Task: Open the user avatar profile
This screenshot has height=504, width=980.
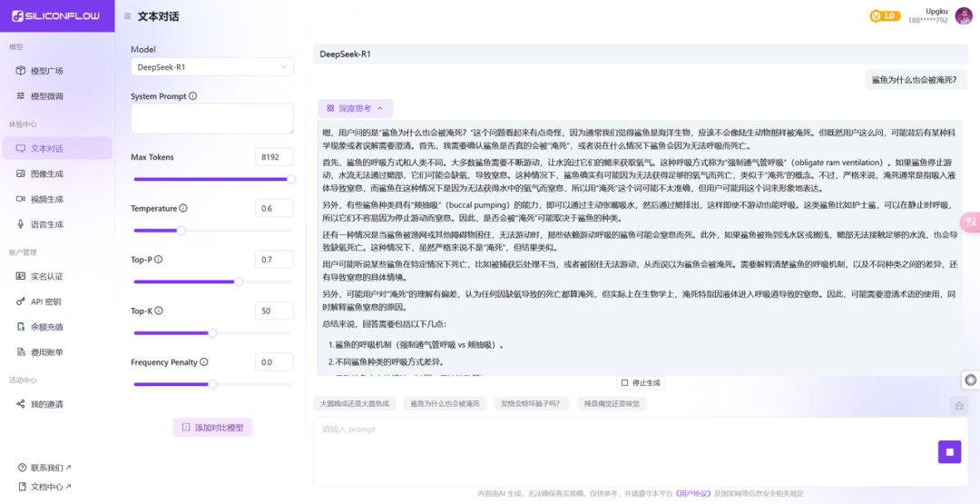Action: tap(964, 15)
